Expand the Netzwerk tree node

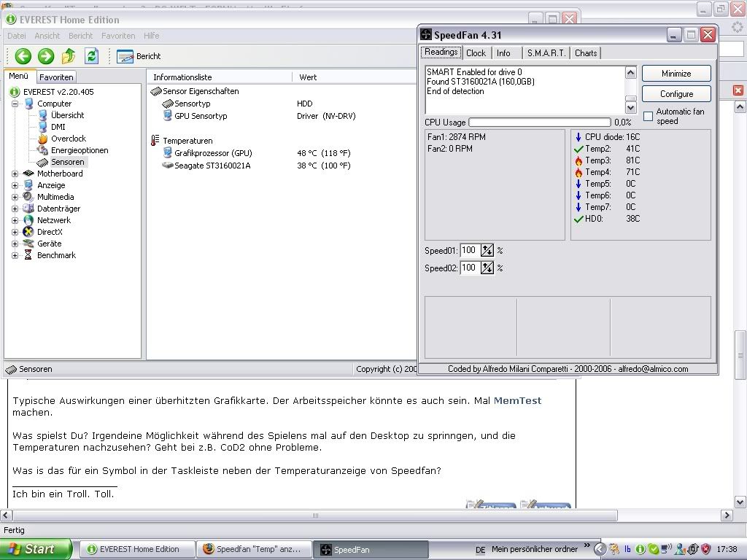click(15, 220)
